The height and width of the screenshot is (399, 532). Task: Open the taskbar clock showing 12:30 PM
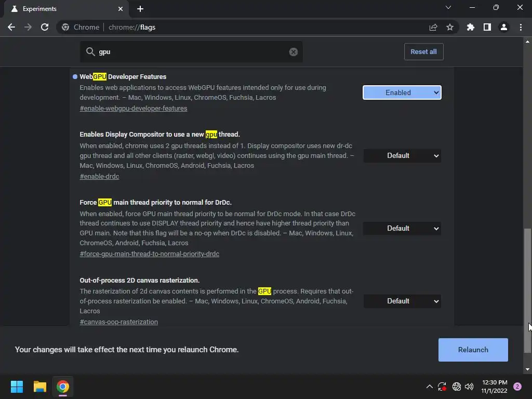click(x=495, y=387)
